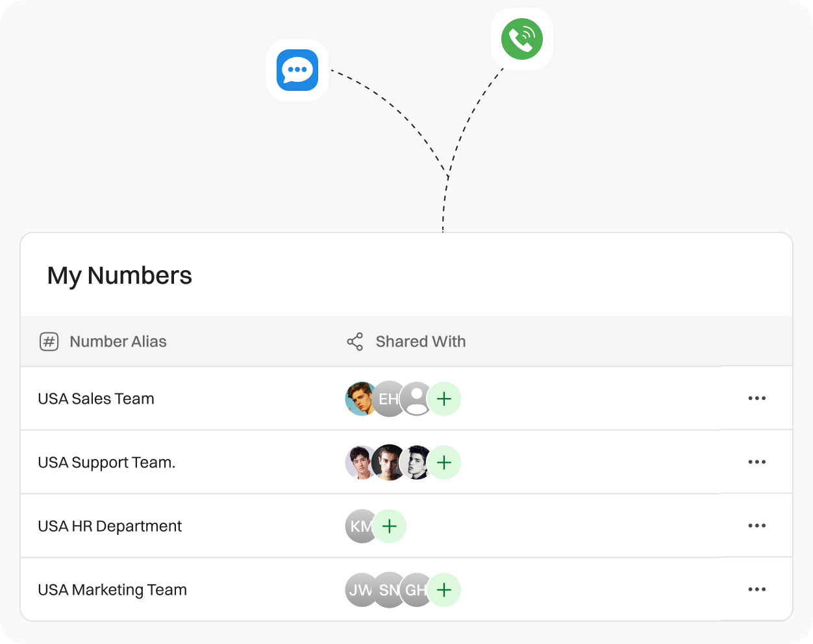Add a member to USA Sales Team number
This screenshot has width=813, height=644.
coord(444,399)
